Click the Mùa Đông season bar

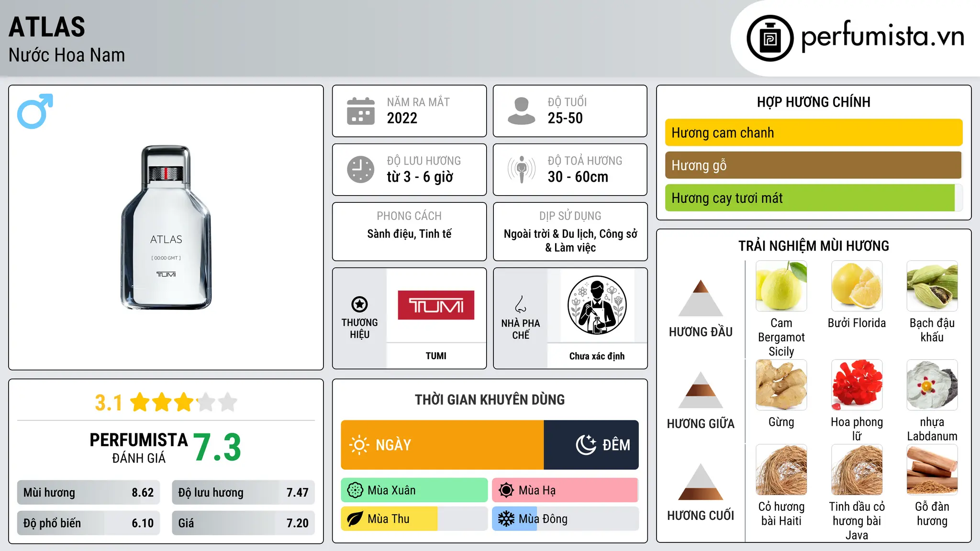[x=566, y=519]
